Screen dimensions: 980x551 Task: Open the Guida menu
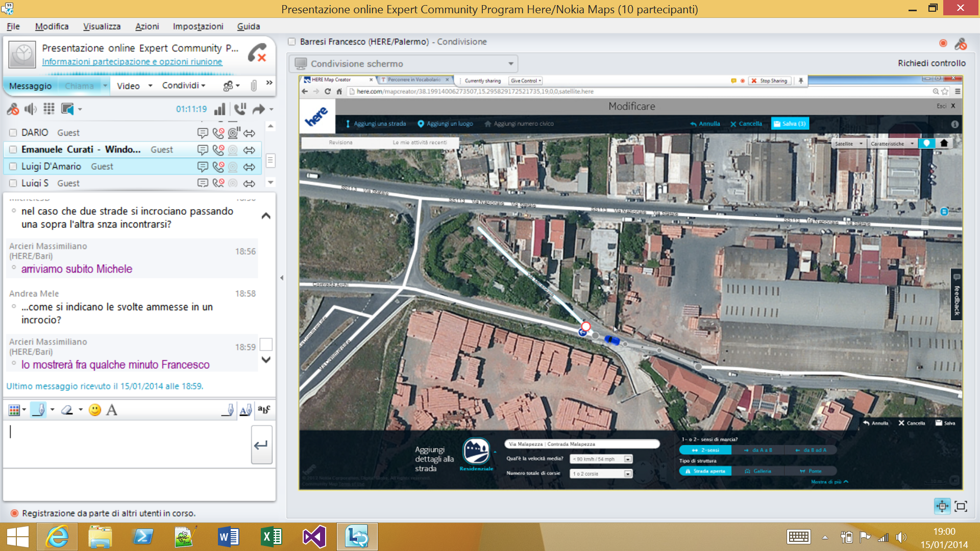coord(249,27)
